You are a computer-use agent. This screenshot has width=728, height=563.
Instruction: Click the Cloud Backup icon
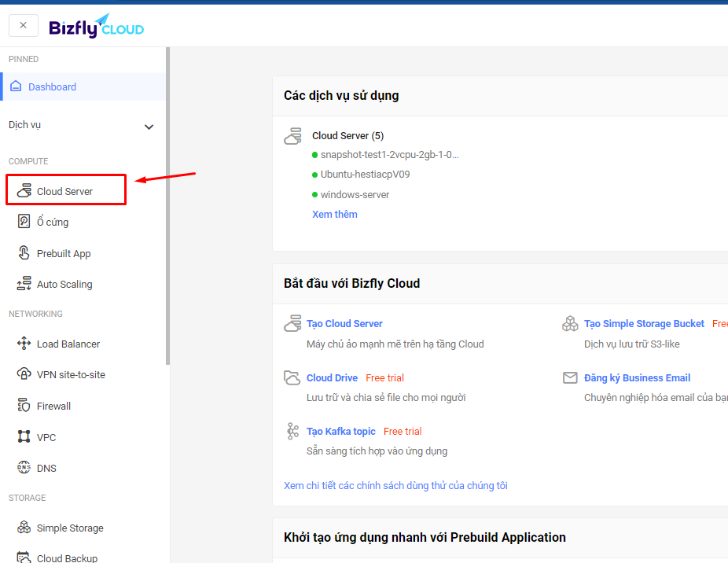click(24, 557)
